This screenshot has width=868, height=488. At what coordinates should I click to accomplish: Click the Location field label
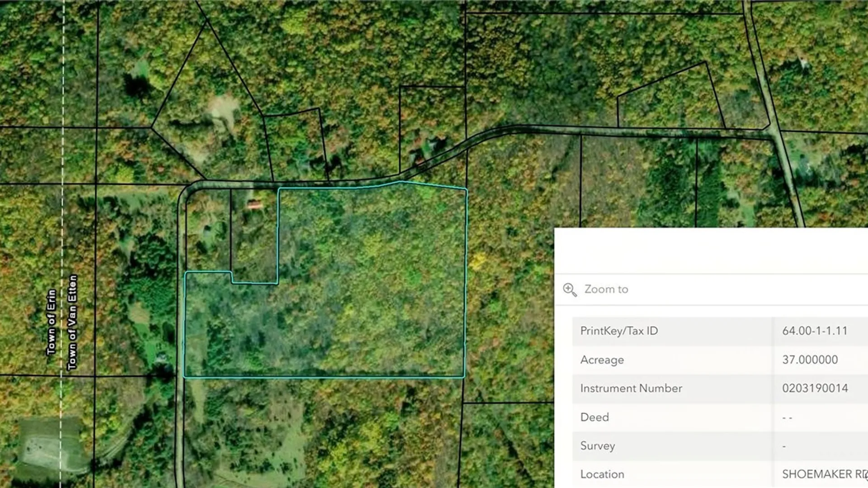602,474
